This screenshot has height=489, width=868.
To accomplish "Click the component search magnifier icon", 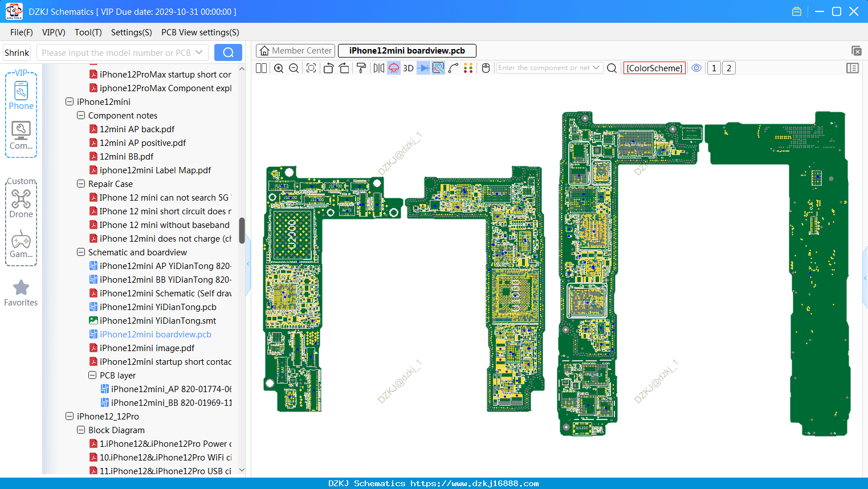I will point(612,68).
